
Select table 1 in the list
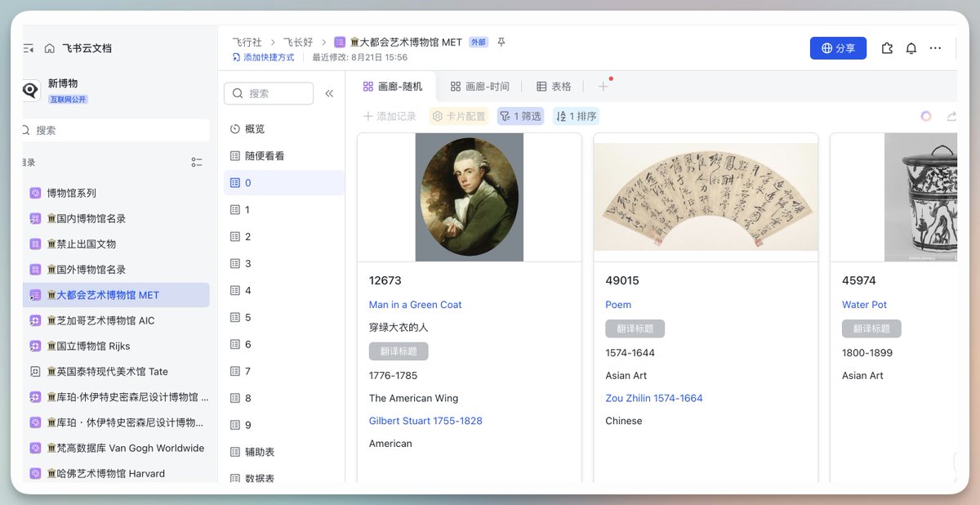coord(283,210)
